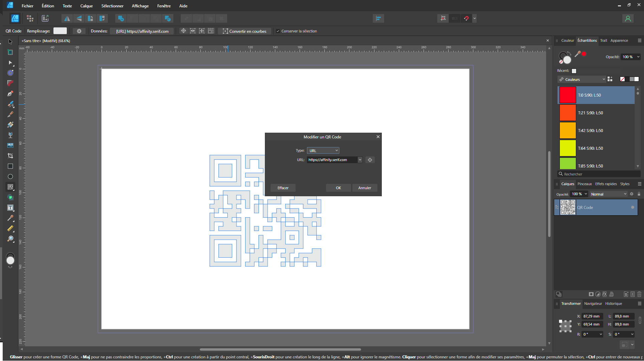Toggle the Conserver la sélection checkbox

278,31
